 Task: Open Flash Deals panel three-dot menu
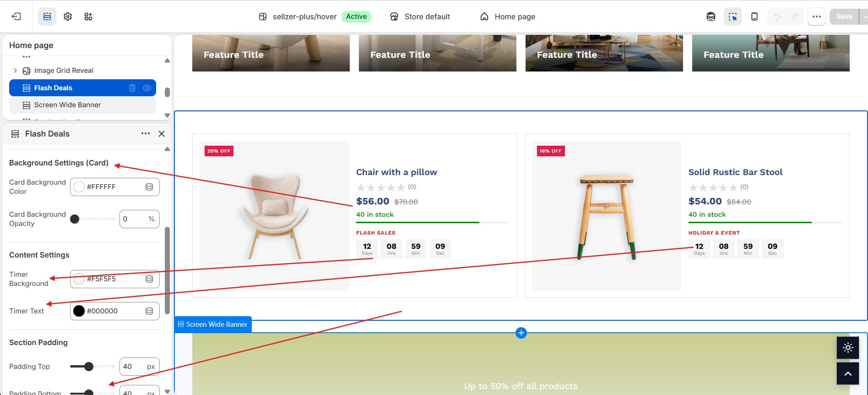point(146,133)
